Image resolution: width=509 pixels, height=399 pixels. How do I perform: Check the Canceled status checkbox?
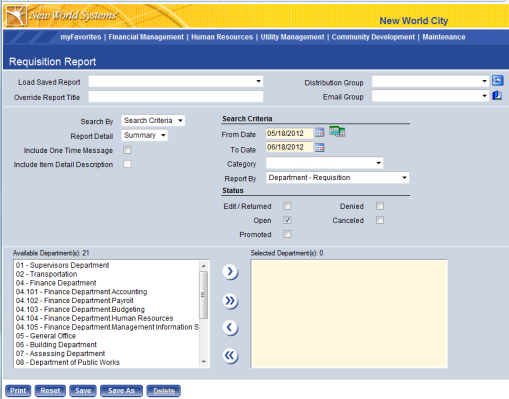point(380,220)
